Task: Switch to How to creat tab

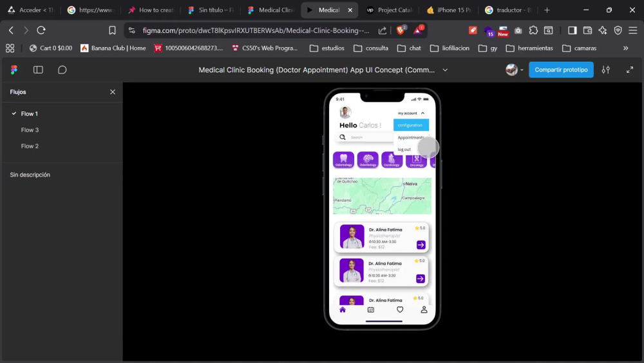Action: pyautogui.click(x=151, y=10)
